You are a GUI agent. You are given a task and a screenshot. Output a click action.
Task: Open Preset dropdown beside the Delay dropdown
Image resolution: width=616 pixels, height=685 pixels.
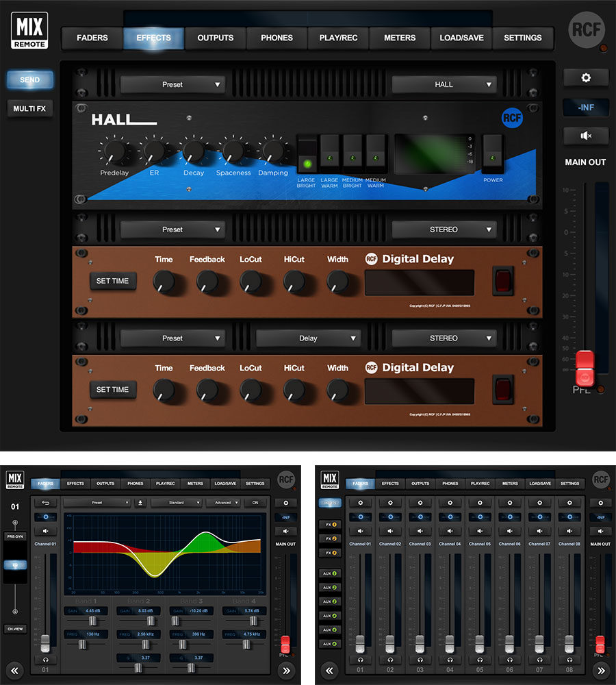pyautogui.click(x=173, y=338)
